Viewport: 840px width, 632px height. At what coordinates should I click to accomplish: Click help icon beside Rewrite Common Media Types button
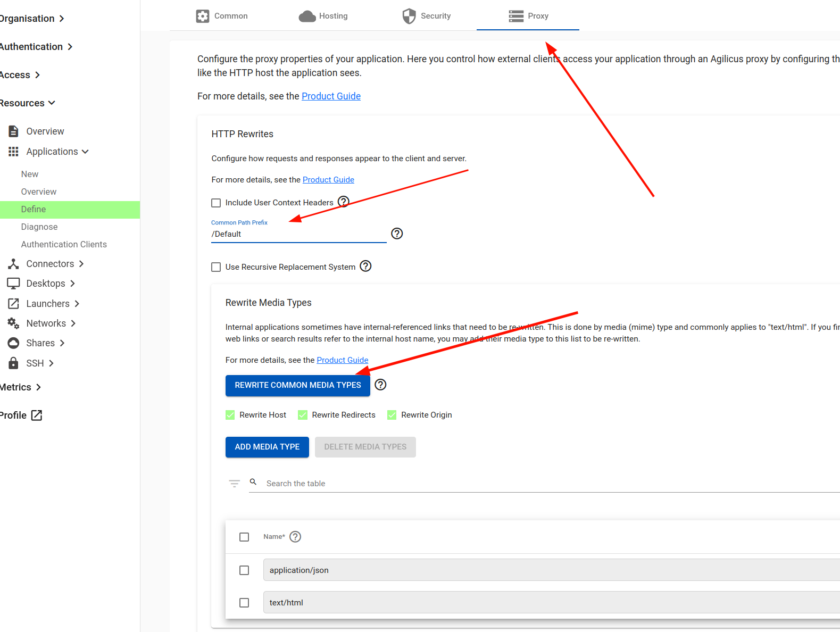point(380,385)
